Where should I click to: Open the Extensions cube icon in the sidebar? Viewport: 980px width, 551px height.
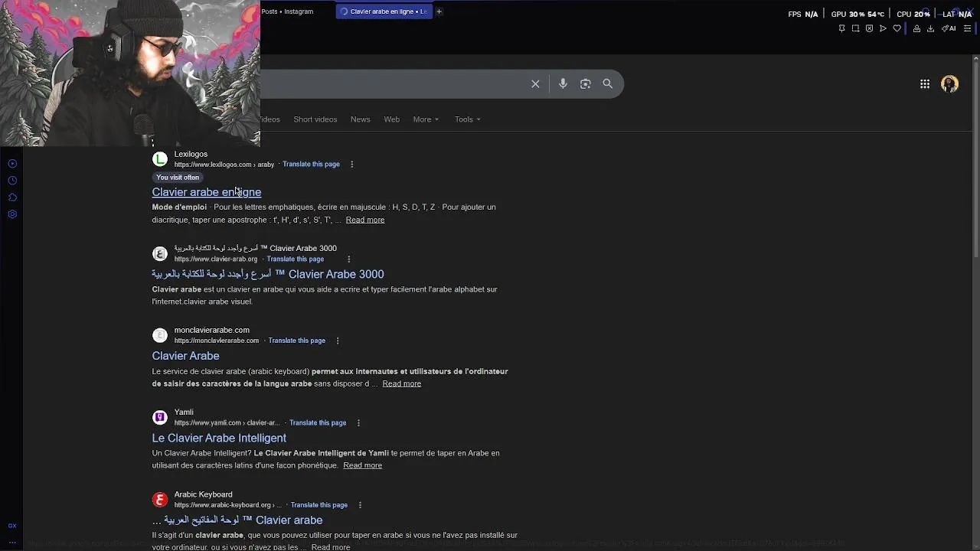click(12, 197)
